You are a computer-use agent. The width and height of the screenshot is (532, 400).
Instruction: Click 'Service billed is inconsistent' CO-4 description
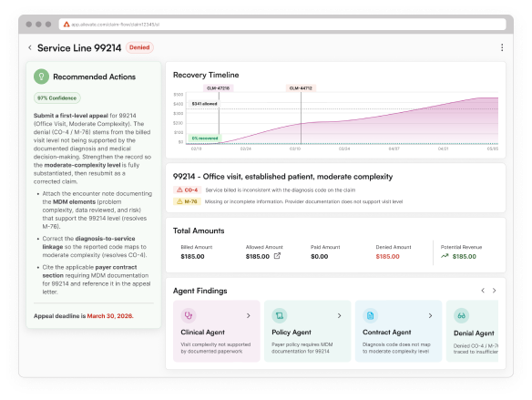(281, 190)
